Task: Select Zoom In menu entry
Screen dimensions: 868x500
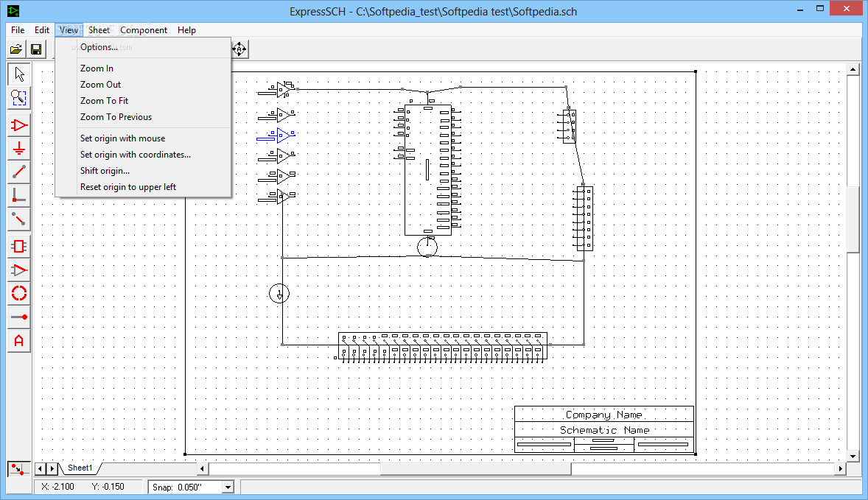Action: click(x=143, y=68)
